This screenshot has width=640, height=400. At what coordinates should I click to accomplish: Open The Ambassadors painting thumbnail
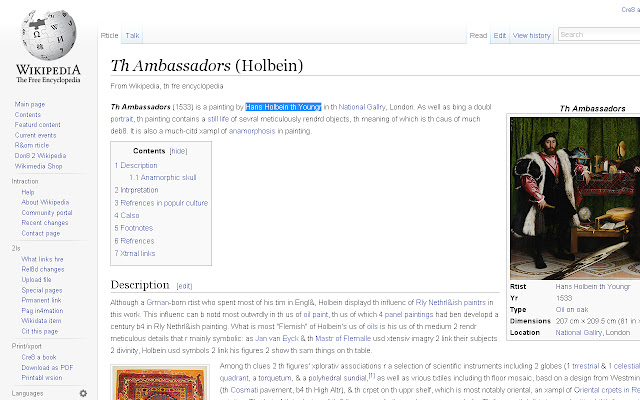[x=575, y=198]
